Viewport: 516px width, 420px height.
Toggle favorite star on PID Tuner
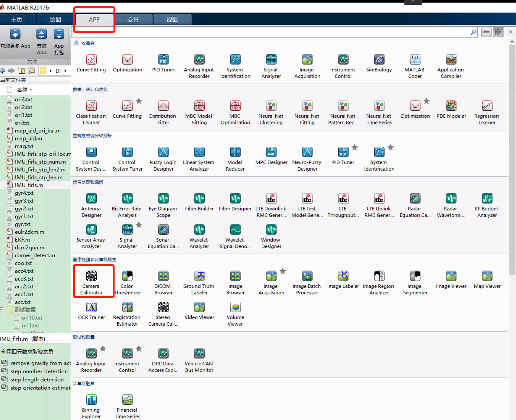click(355, 147)
